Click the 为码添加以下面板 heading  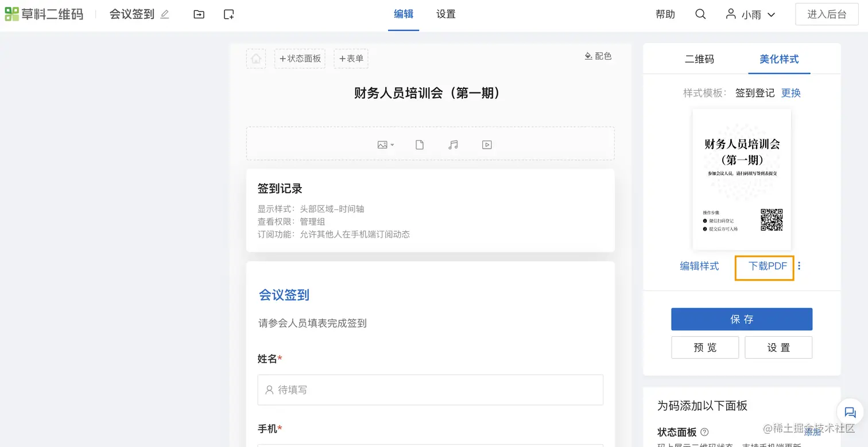tap(703, 406)
